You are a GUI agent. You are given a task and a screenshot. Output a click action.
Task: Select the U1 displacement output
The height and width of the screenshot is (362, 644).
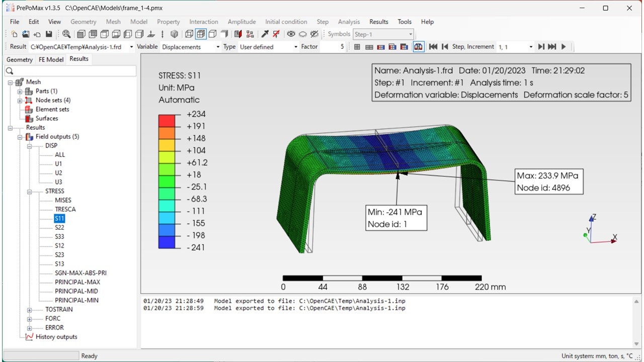(59, 164)
